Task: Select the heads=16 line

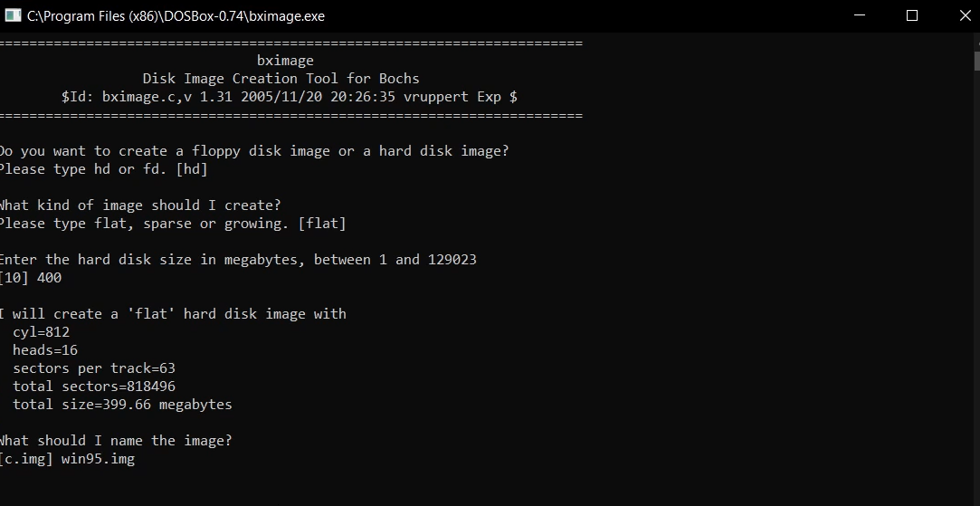Action: tap(45, 350)
